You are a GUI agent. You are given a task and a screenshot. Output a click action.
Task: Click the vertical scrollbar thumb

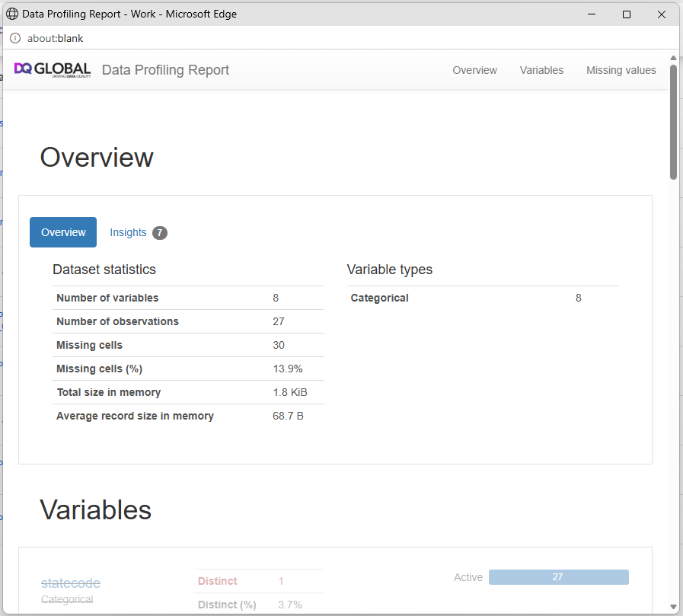pyautogui.click(x=673, y=122)
